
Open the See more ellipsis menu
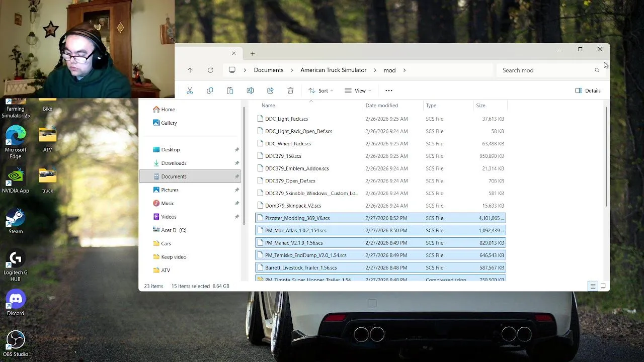click(388, 90)
